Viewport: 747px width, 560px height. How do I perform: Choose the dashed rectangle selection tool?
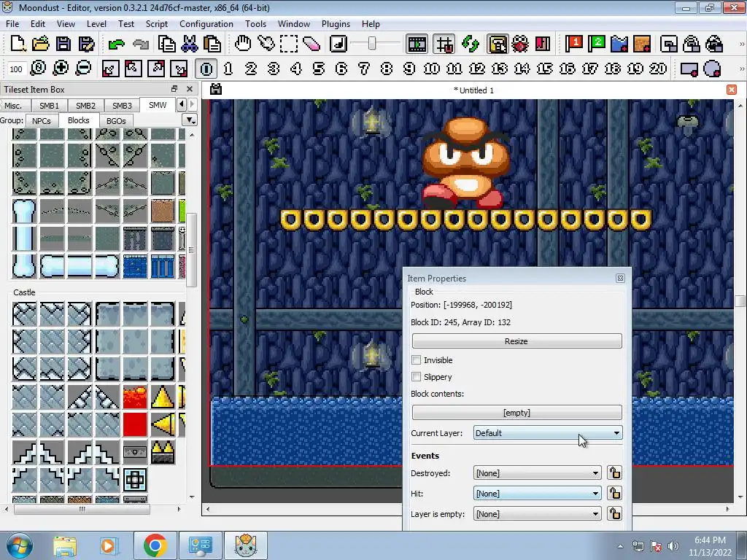coord(289,44)
